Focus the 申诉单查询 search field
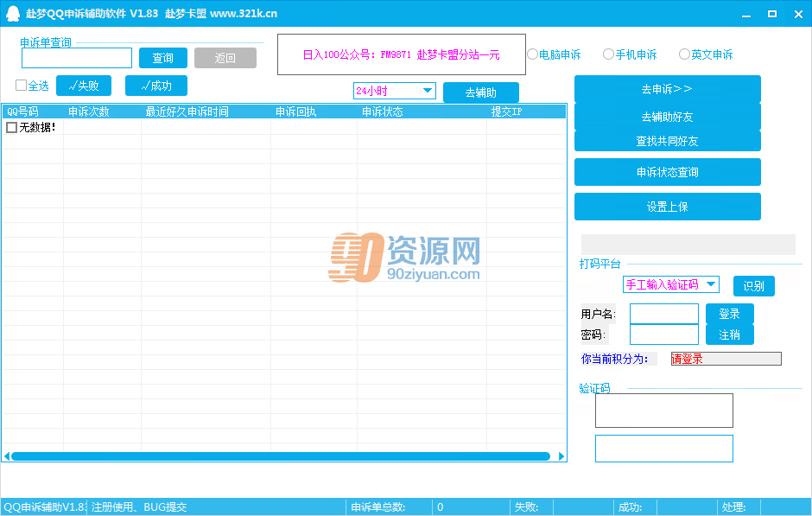This screenshot has width=812, height=516. pos(77,58)
